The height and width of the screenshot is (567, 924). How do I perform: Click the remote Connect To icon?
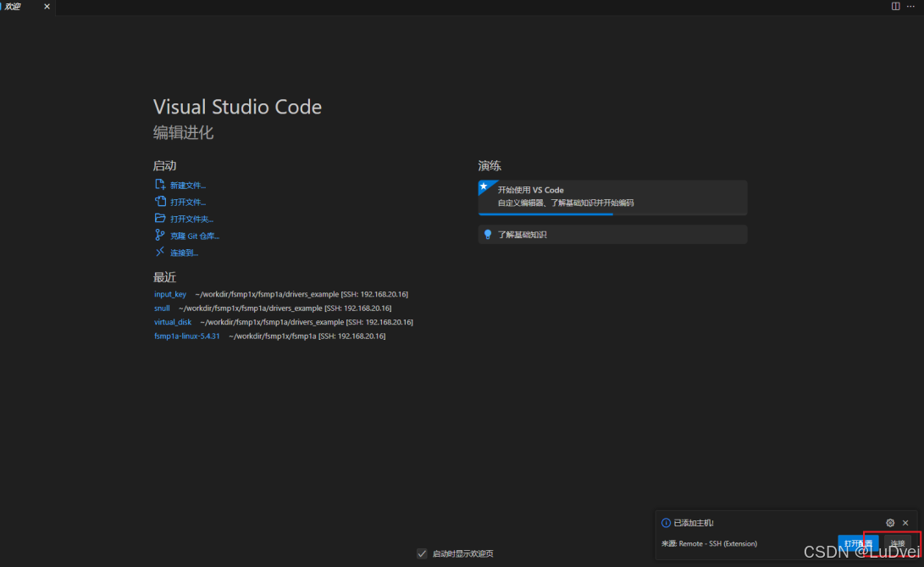[x=160, y=252]
